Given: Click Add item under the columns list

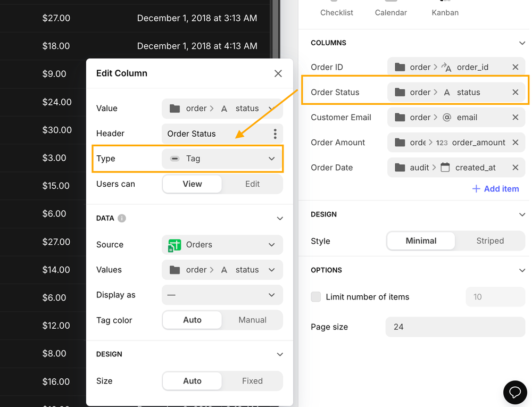Looking at the screenshot, I should pyautogui.click(x=495, y=188).
